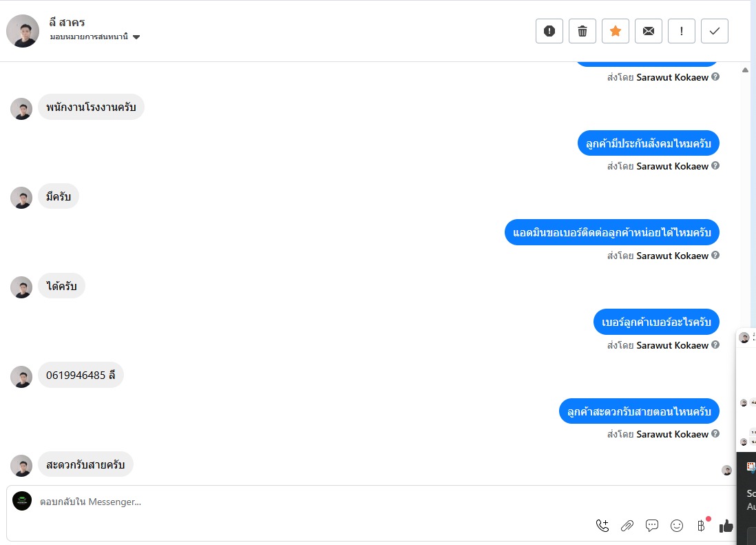The width and height of the screenshot is (756, 545).
Task: Mark the conversation as spam
Action: pyautogui.click(x=549, y=31)
